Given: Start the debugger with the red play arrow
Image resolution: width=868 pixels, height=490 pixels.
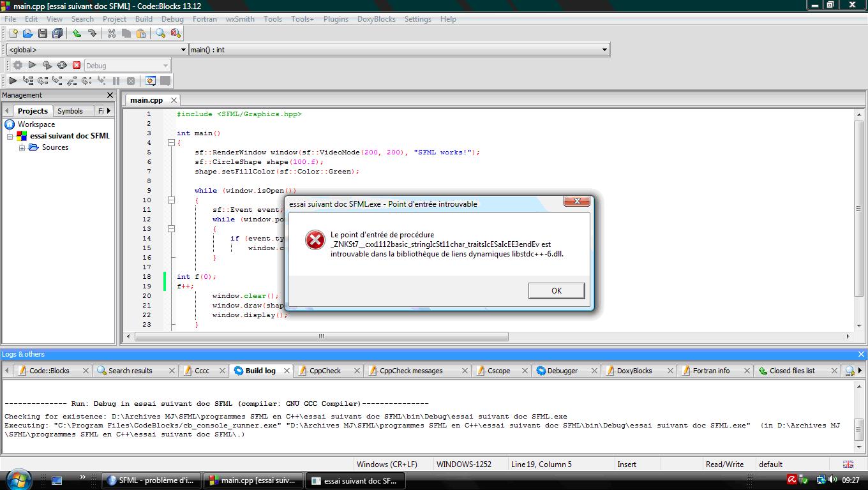Looking at the screenshot, I should [12, 80].
